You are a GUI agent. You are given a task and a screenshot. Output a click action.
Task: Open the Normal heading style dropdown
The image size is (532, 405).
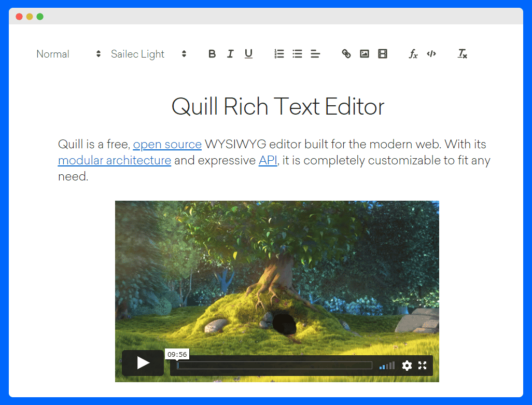click(x=68, y=54)
